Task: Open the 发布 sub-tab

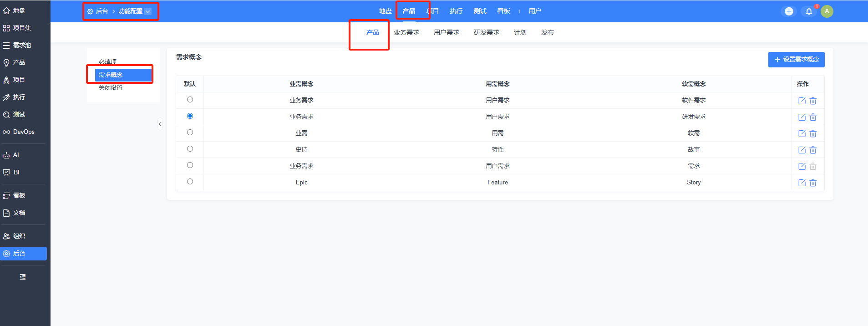Action: (548, 32)
